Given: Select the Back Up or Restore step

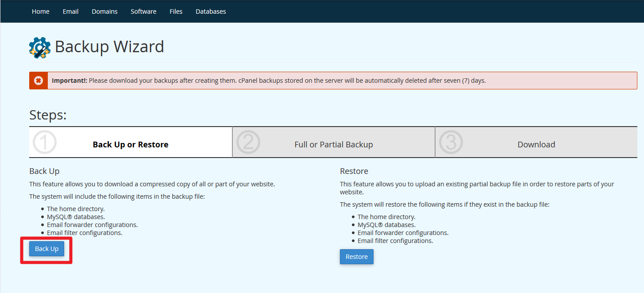Looking at the screenshot, I should point(131,145).
